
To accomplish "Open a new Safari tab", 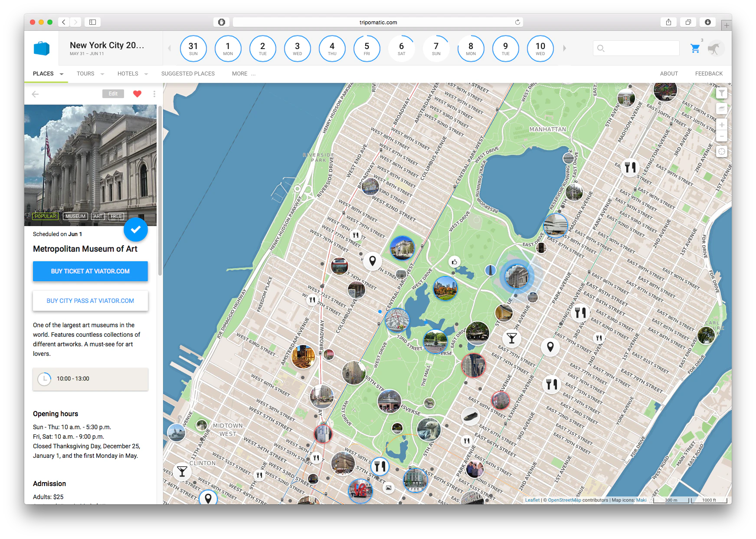I will (x=726, y=25).
